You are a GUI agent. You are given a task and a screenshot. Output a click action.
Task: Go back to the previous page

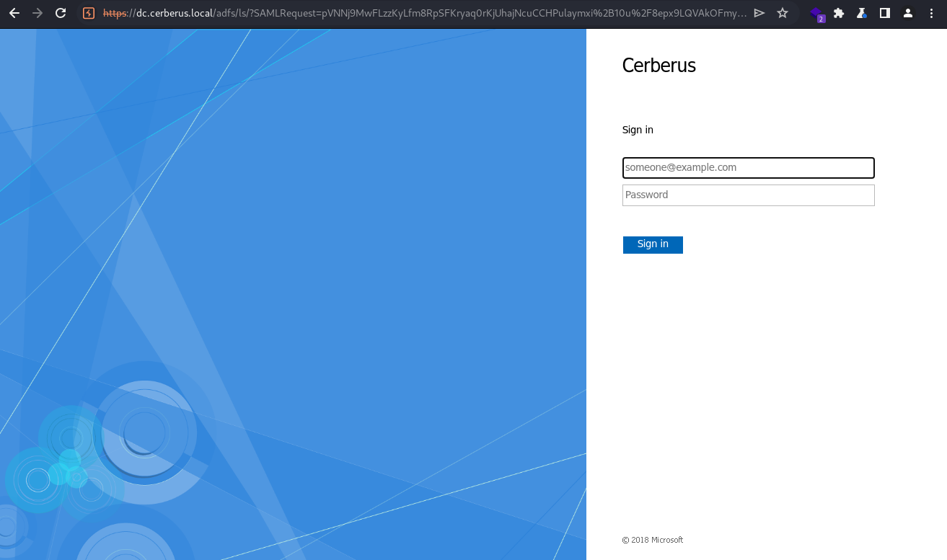[14, 13]
